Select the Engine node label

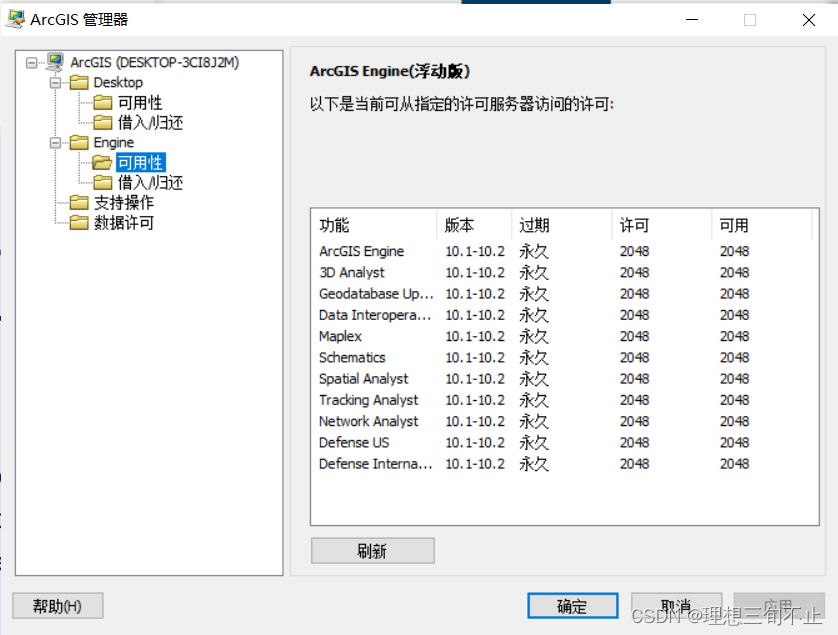point(113,143)
